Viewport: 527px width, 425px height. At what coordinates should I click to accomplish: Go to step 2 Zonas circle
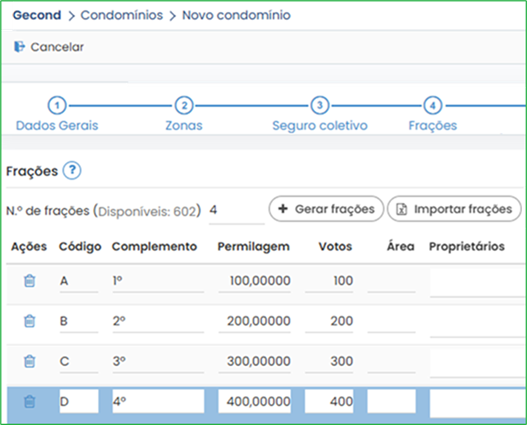point(184,105)
